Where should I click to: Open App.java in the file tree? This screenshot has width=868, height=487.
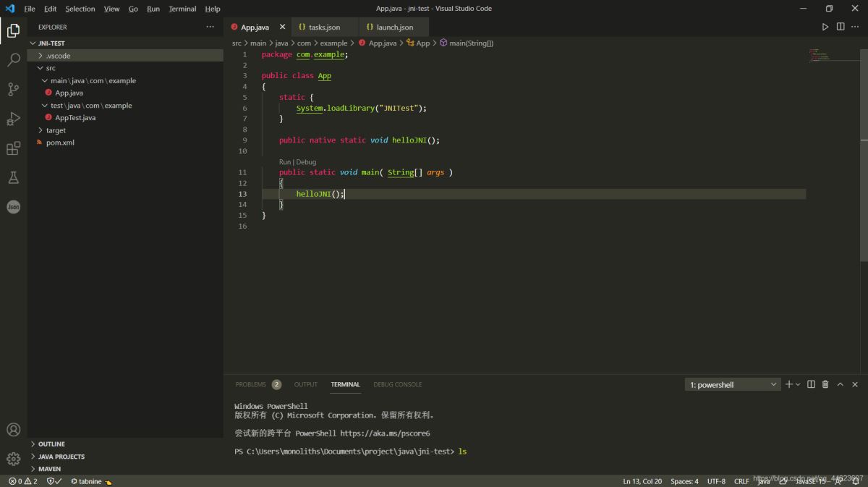(x=126, y=93)
